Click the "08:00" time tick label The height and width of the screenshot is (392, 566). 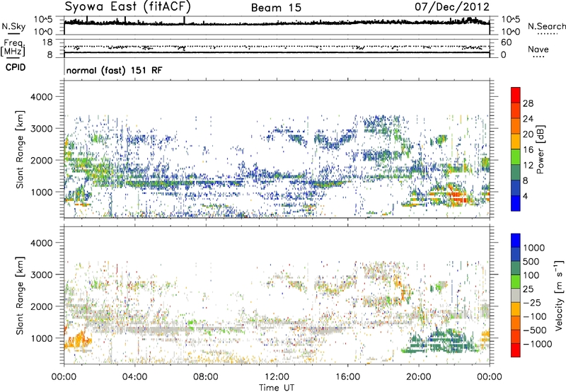click(x=206, y=377)
